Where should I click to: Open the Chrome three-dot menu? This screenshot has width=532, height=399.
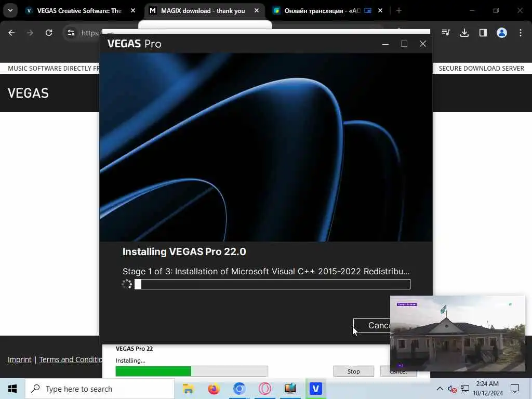tap(521, 33)
